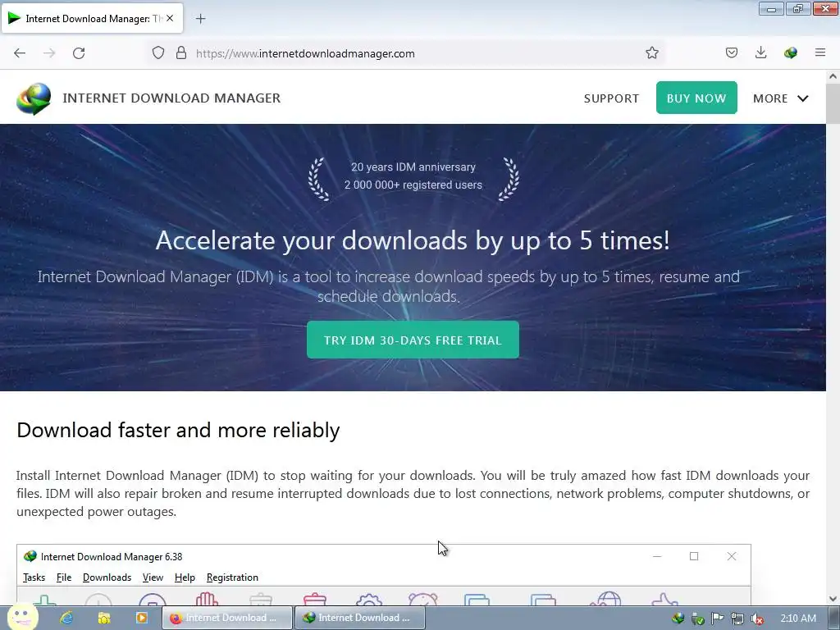Show site security info via padlock

coord(181,53)
